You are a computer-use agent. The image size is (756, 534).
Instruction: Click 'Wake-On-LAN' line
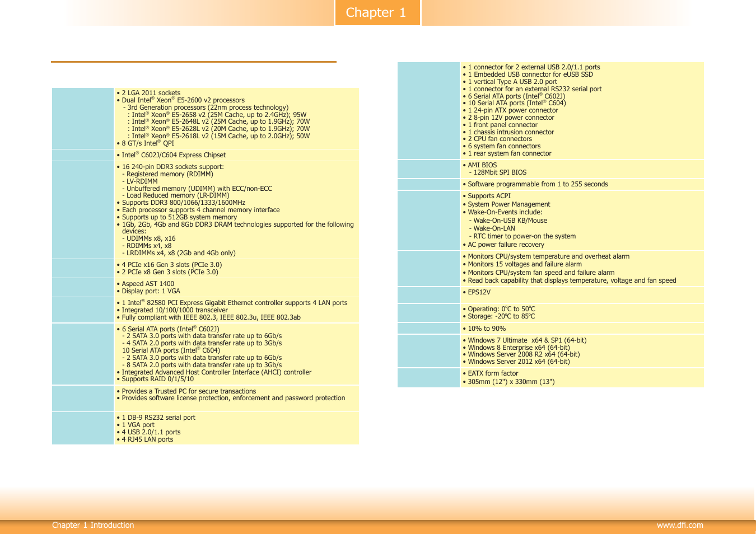(492, 228)
